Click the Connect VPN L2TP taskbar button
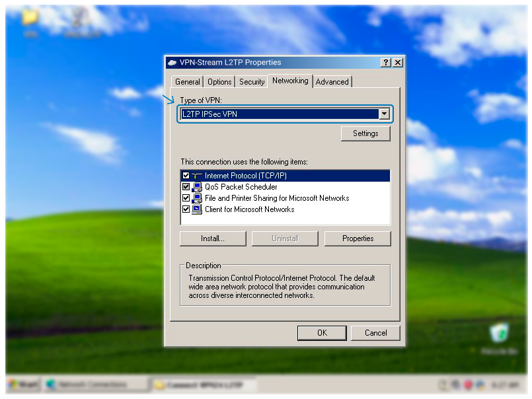Viewport: 532px width, 399px height. [x=203, y=384]
